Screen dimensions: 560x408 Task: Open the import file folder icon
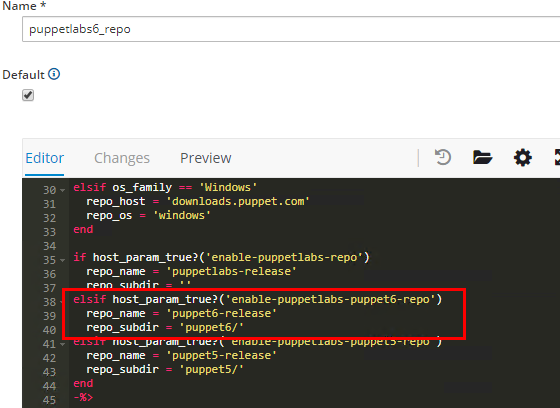pos(482,158)
